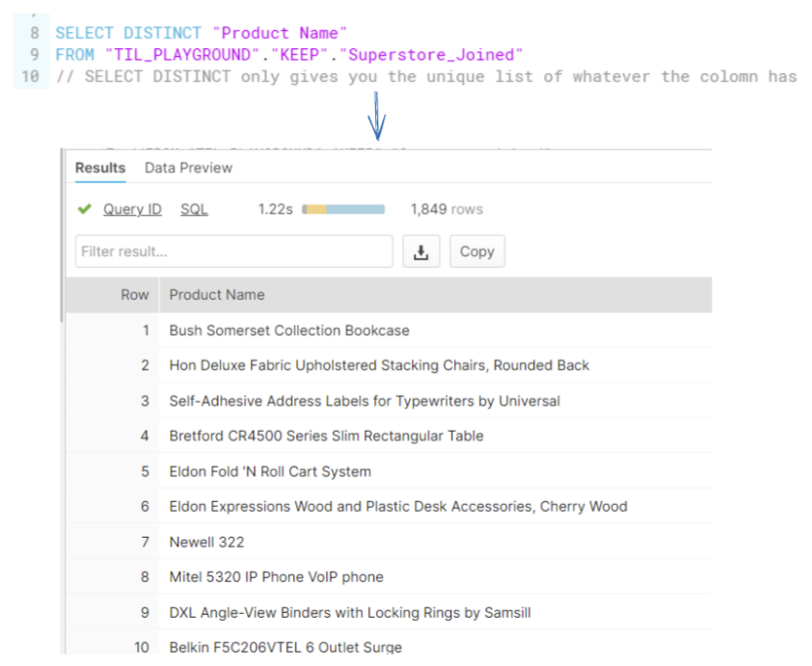
Task: Click the Bretford CR4500 Series table row
Action: [326, 436]
